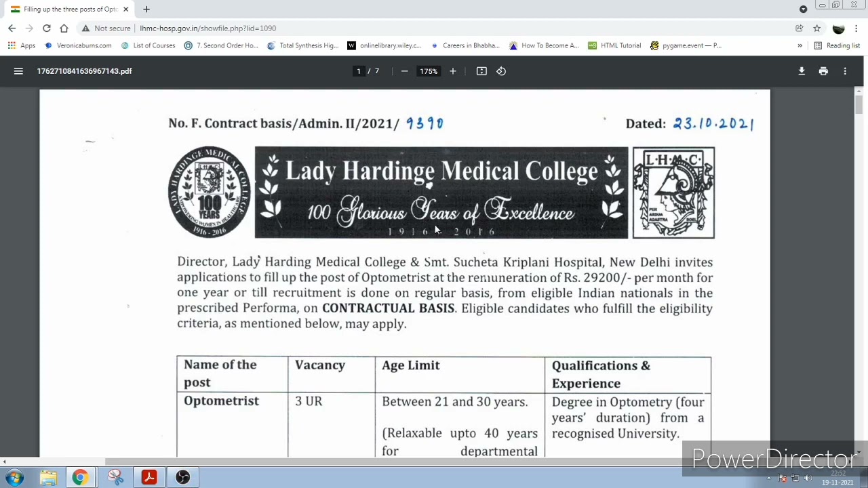This screenshot has height=488, width=868.
Task: Click Chrome icon in taskbar
Action: click(80, 478)
